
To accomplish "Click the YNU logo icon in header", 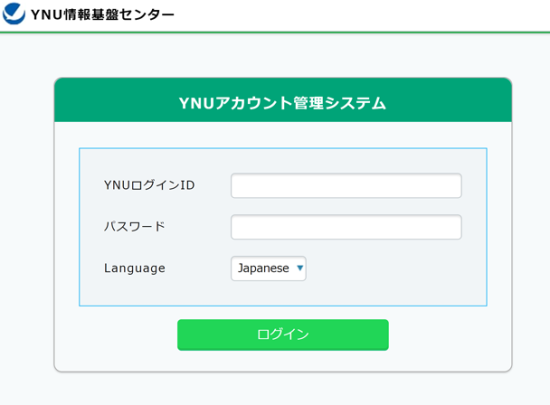I will coord(14,13).
